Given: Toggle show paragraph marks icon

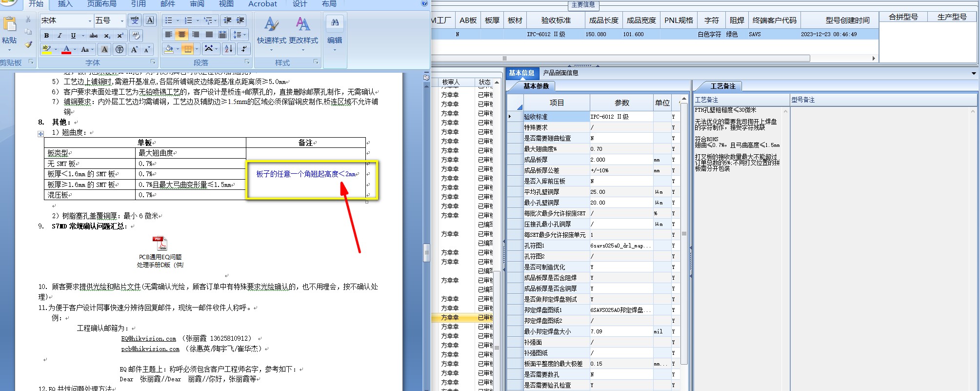Looking at the screenshot, I should click(x=243, y=49).
